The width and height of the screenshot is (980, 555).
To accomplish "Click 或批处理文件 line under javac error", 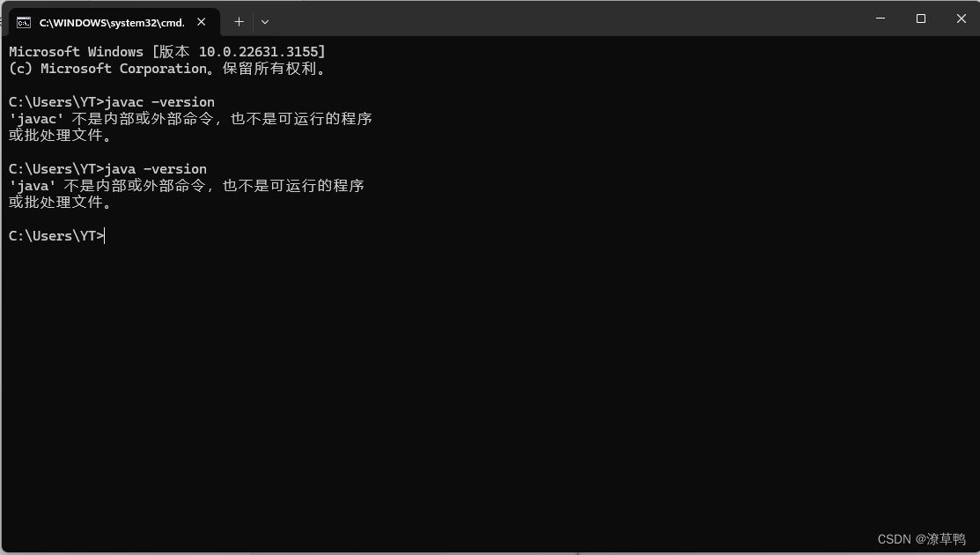I will (60, 135).
